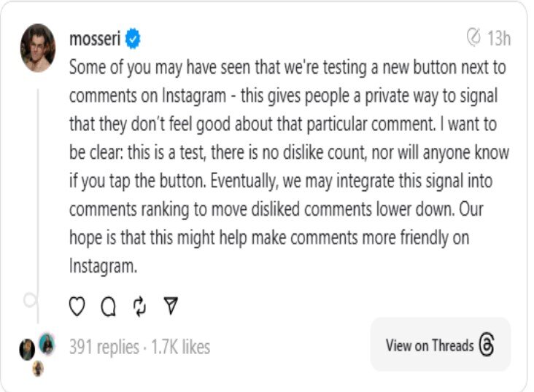Viewport: 534px width, 392px height.
Task: Click the smallest replier avatar at bottom
Action: point(38,369)
